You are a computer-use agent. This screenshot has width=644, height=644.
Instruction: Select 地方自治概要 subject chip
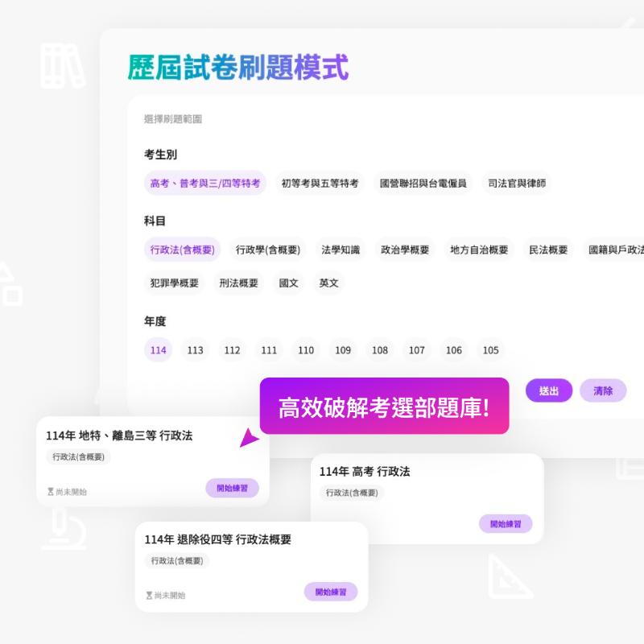pyautogui.click(x=479, y=250)
